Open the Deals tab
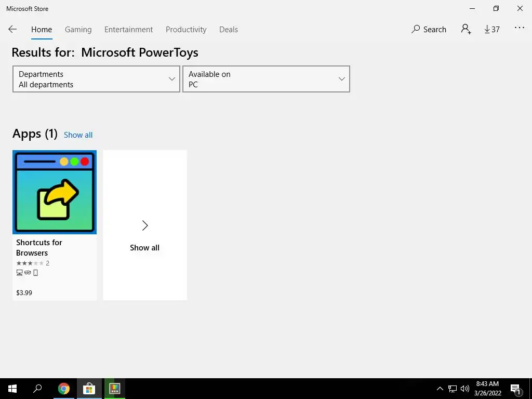Image resolution: width=532 pixels, height=399 pixels. tap(229, 30)
